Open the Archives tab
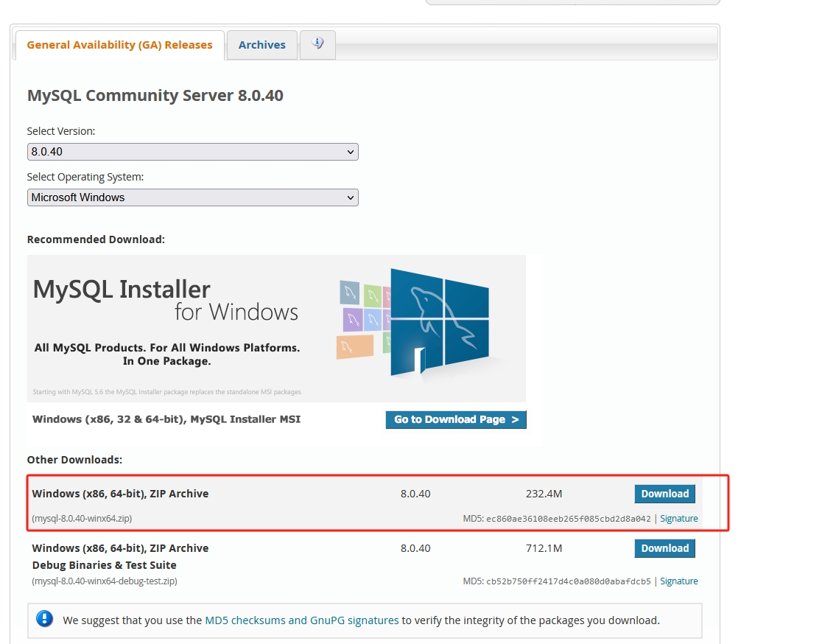The height and width of the screenshot is (644, 836). pyautogui.click(x=261, y=45)
